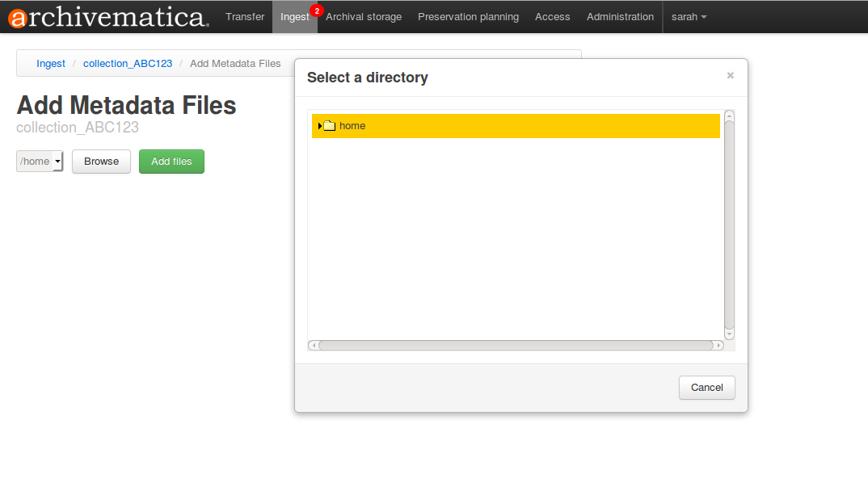Click the horizontal scrollbar left arrow
This screenshot has width=868, height=479.
(313, 345)
